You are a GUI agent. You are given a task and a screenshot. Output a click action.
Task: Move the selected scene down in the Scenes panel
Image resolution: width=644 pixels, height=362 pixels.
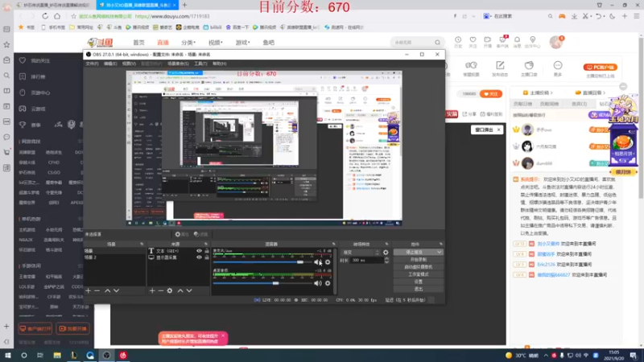point(116,290)
